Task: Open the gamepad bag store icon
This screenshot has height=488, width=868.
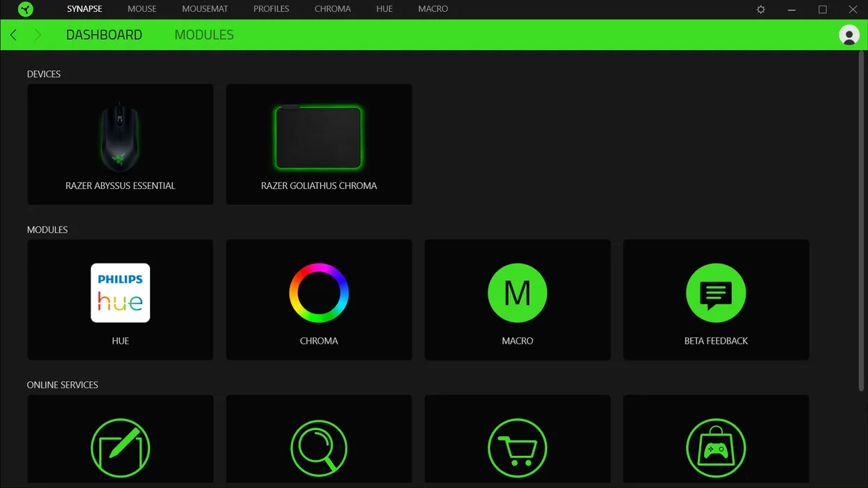Action: pyautogui.click(x=716, y=448)
